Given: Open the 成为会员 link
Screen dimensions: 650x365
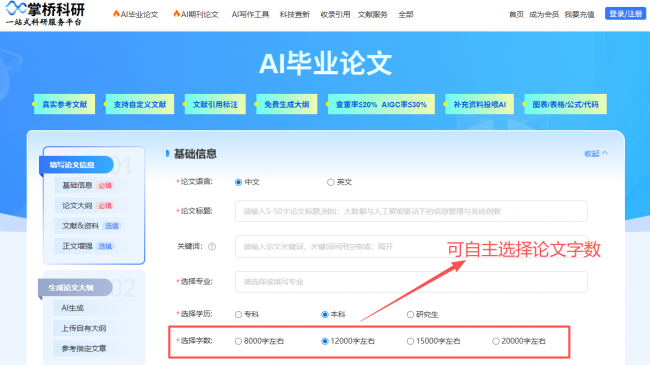Looking at the screenshot, I should coord(543,15).
